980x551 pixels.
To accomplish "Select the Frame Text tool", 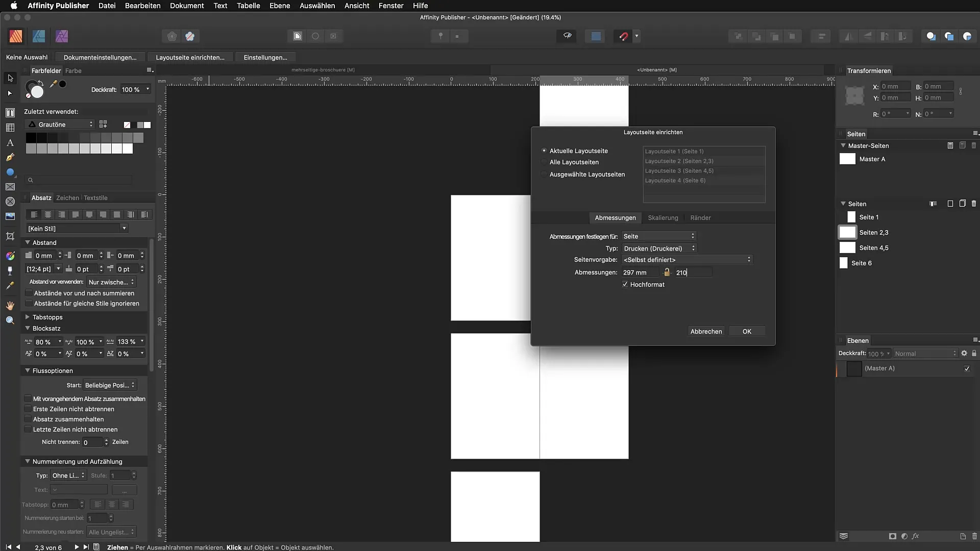I will (10, 112).
